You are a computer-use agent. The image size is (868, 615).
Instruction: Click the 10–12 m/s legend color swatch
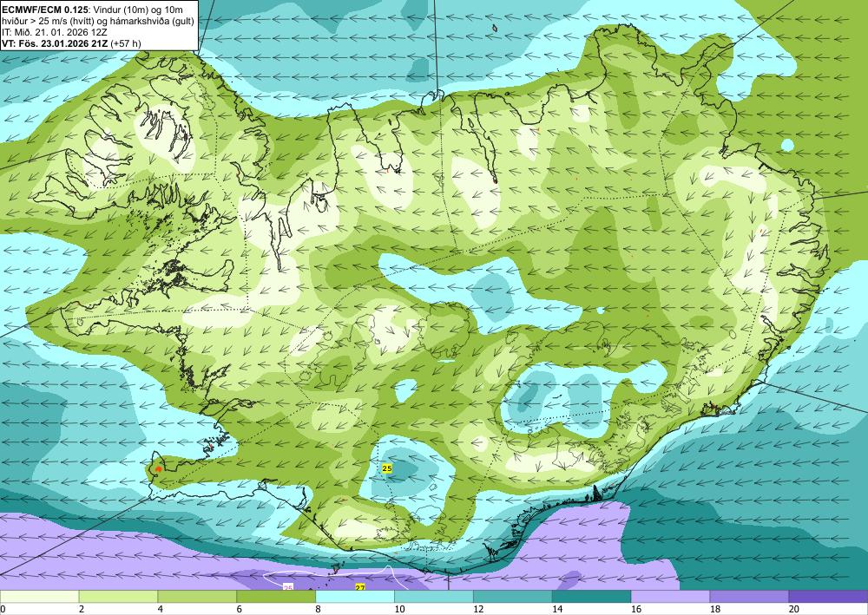433,596
